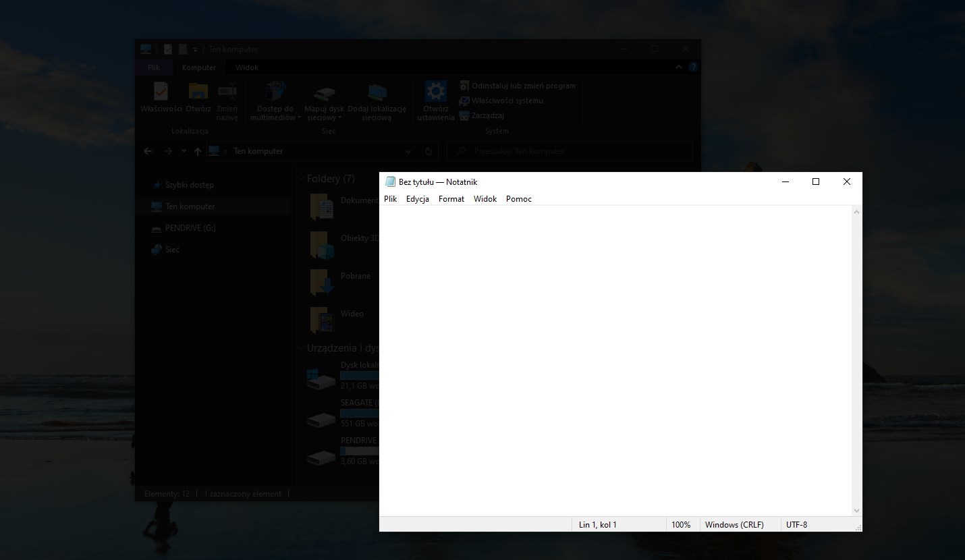This screenshot has height=560, width=965.
Task: Click Zarządzaj in the System group
Action: click(x=482, y=115)
